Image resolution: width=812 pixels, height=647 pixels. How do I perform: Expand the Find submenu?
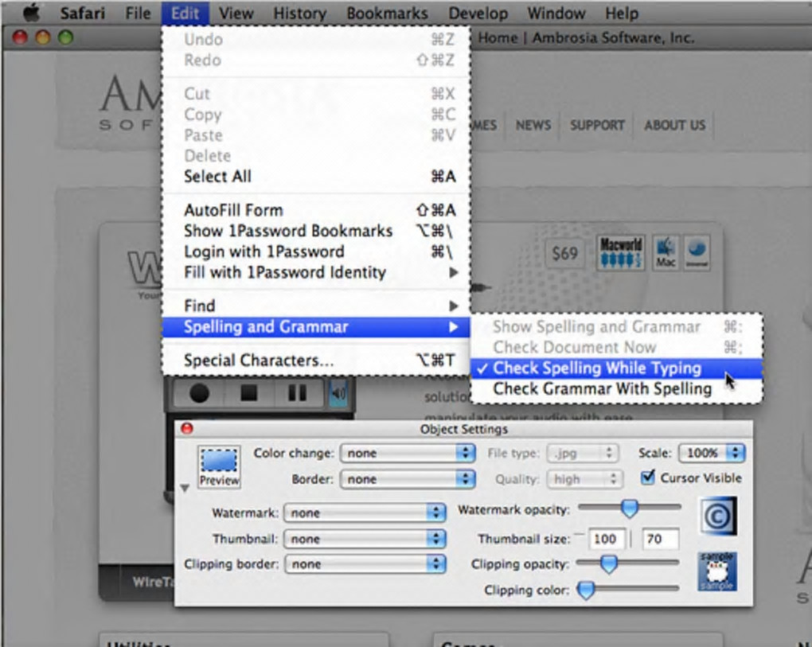(x=316, y=306)
